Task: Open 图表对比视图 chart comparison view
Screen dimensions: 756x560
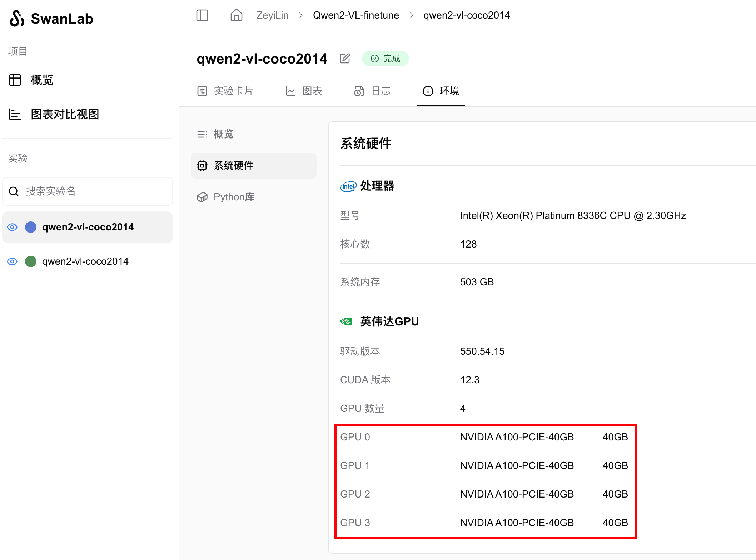Action: tap(64, 114)
